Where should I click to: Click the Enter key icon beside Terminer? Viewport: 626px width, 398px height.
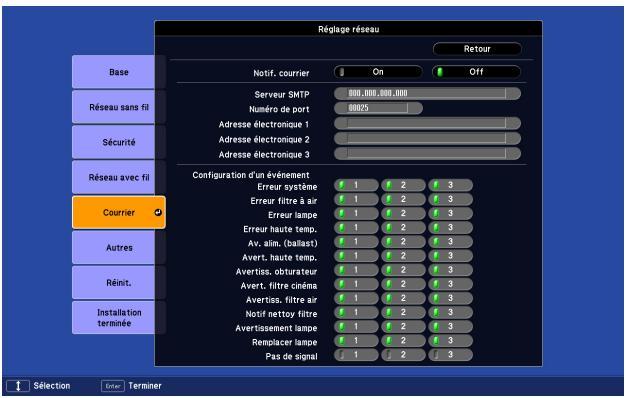pos(113,386)
